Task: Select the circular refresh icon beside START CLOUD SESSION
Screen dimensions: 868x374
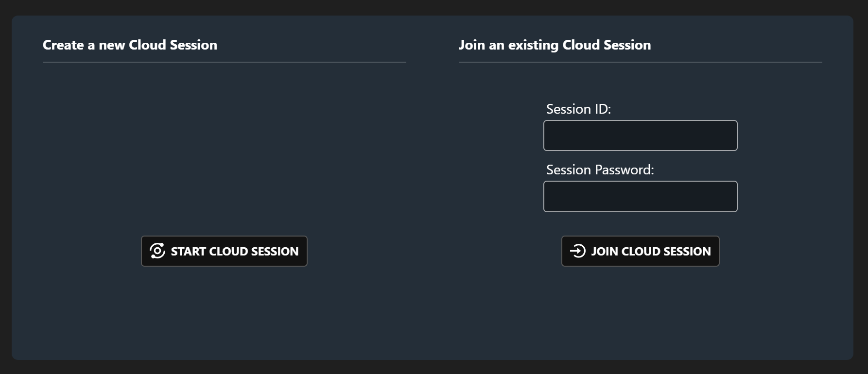Action: point(157,251)
